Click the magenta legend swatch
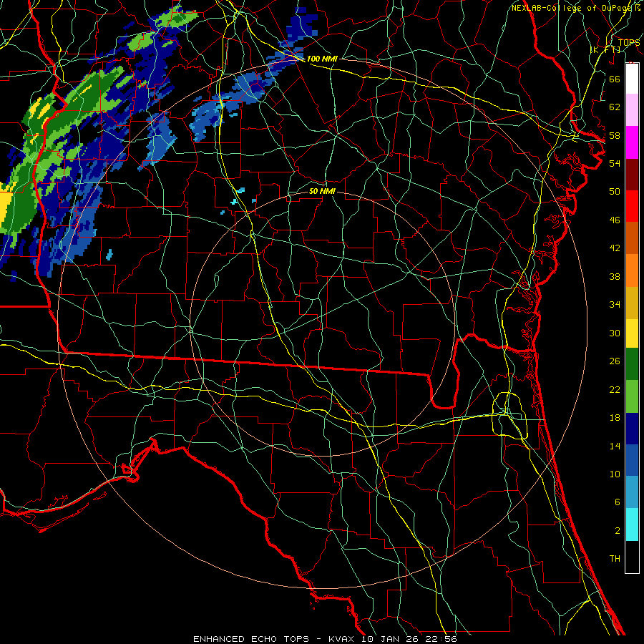The image size is (644, 644). [x=632, y=142]
